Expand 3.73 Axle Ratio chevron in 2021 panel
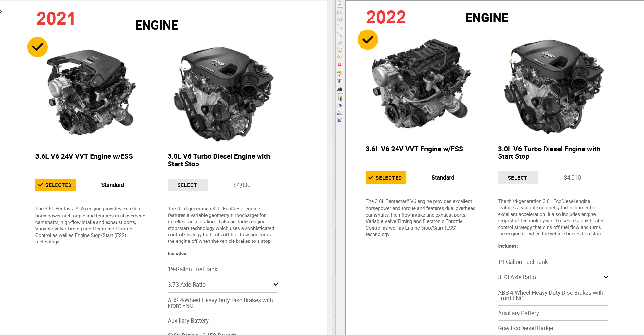The height and width of the screenshot is (335, 644). coord(276,285)
